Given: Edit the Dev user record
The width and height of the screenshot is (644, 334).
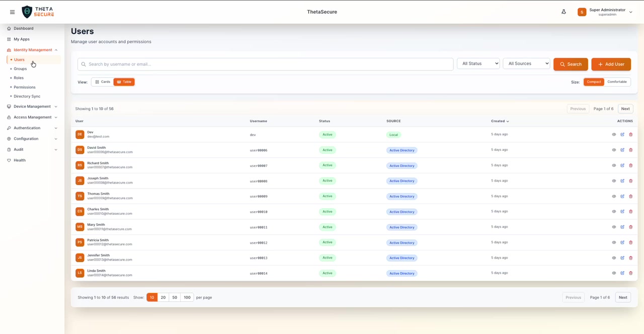Looking at the screenshot, I should point(622,134).
